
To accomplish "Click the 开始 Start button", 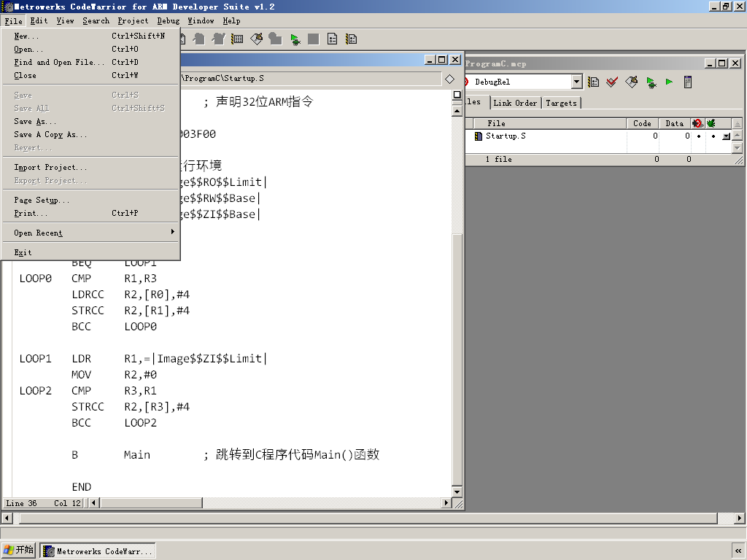I will point(18,550).
